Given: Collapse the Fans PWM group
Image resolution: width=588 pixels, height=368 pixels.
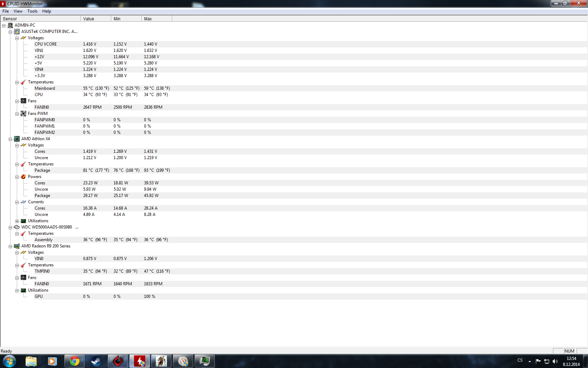Looking at the screenshot, I should pyautogui.click(x=17, y=114).
